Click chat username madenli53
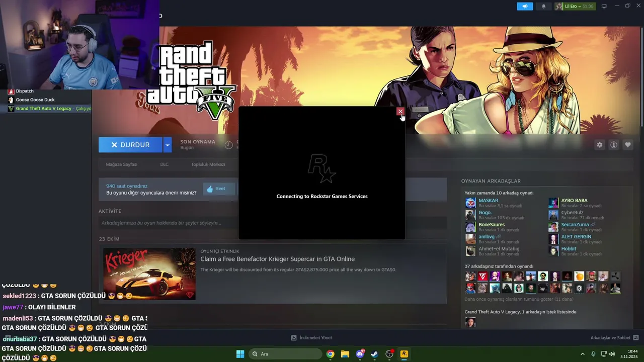The width and height of the screenshot is (644, 362). click(18, 318)
